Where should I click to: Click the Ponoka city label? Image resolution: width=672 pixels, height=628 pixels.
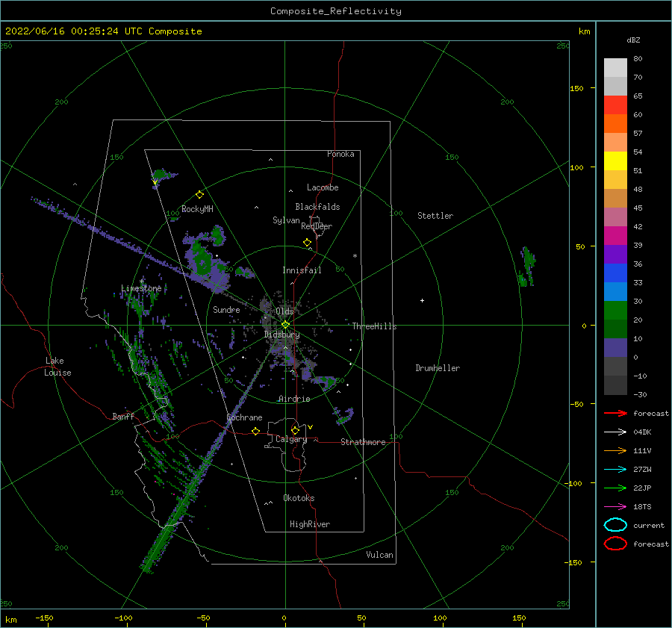click(340, 154)
